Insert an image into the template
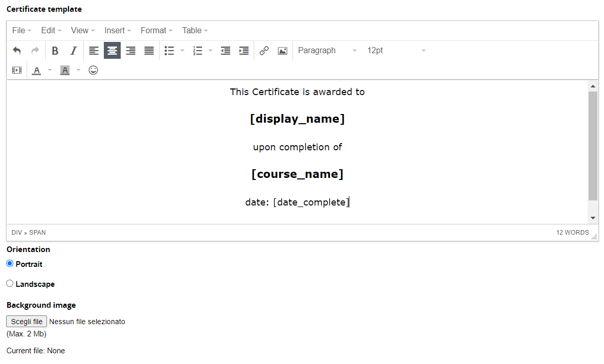604x364 pixels. 282,50
